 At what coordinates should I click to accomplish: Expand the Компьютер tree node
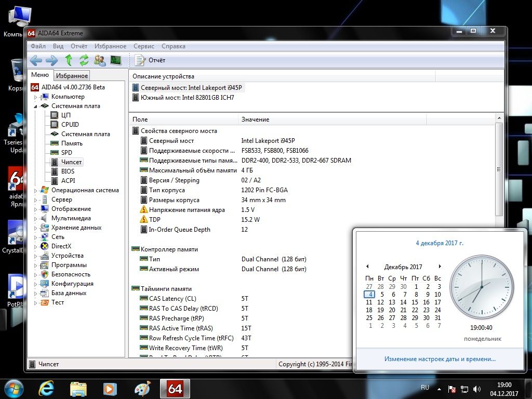pyautogui.click(x=35, y=97)
